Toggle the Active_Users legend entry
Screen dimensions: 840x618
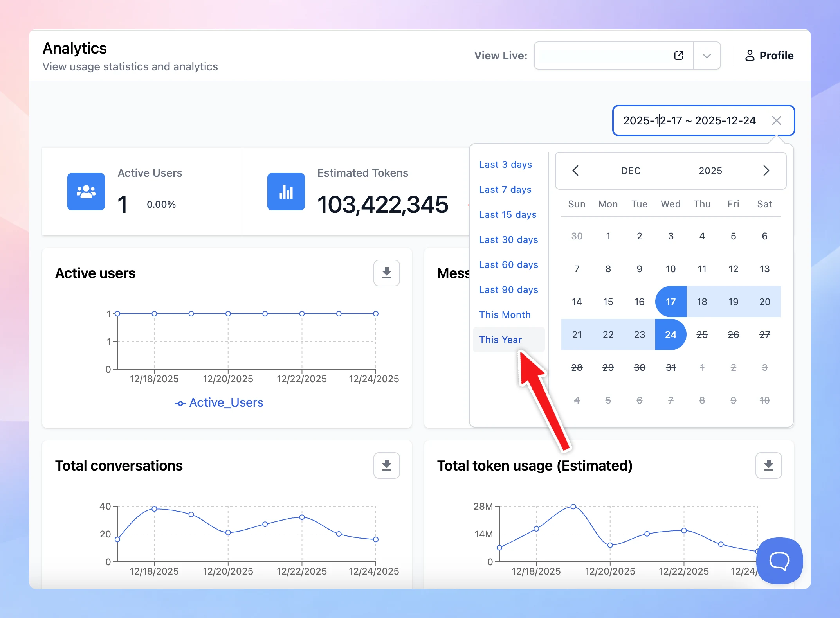[x=219, y=402]
